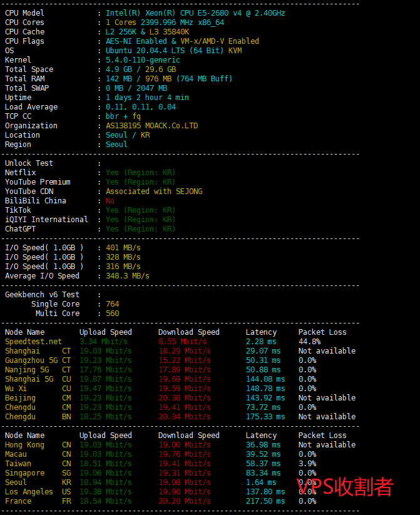Click the Netflix unlock test result
420x515 pixels.
click(x=140, y=173)
